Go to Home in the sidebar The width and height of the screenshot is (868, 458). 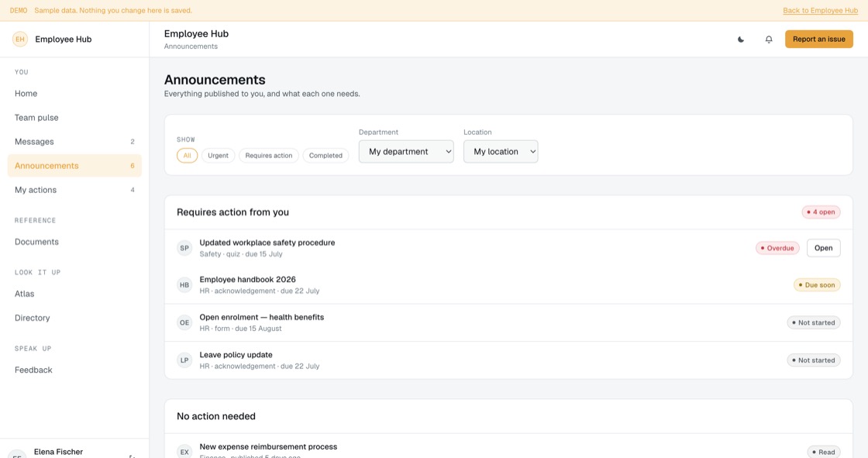[74, 94]
